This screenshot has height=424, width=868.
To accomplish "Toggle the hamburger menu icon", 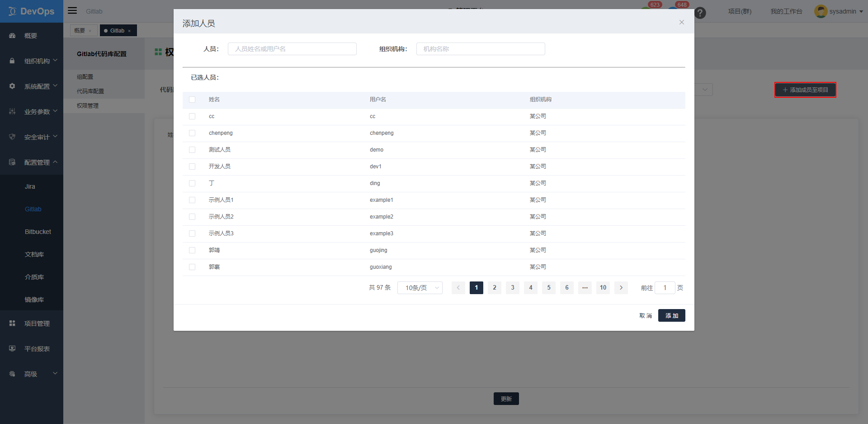I will tap(72, 10).
